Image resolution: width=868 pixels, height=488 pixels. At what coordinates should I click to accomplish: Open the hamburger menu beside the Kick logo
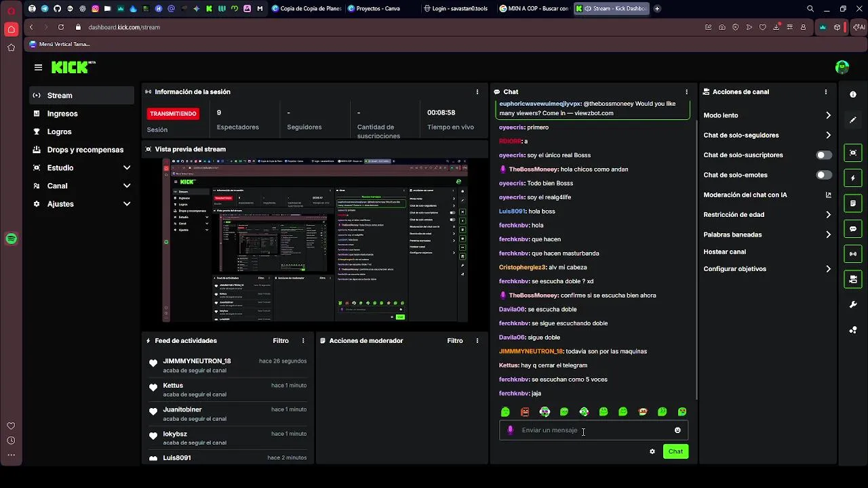pyautogui.click(x=38, y=67)
